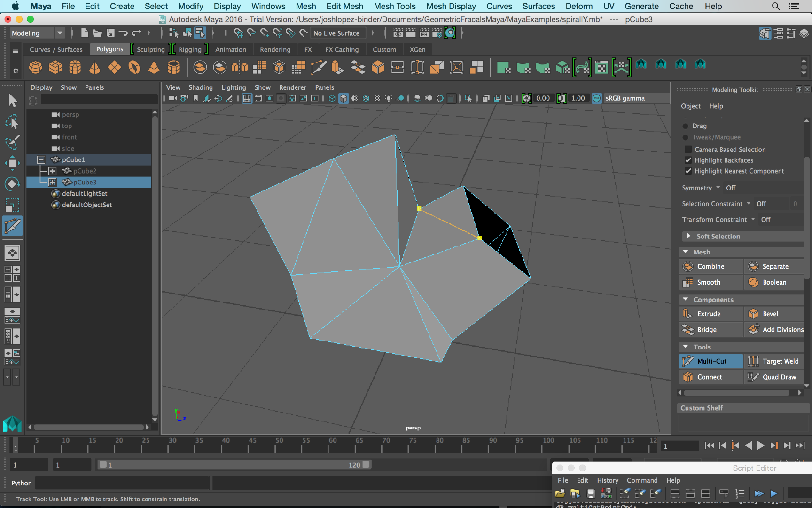
Task: Open the Apple menu
Action: (15, 6)
